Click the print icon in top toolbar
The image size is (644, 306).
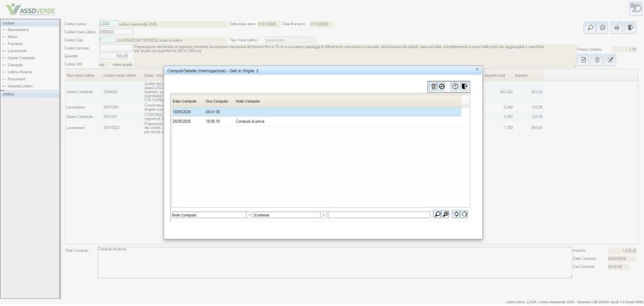pyautogui.click(x=616, y=28)
